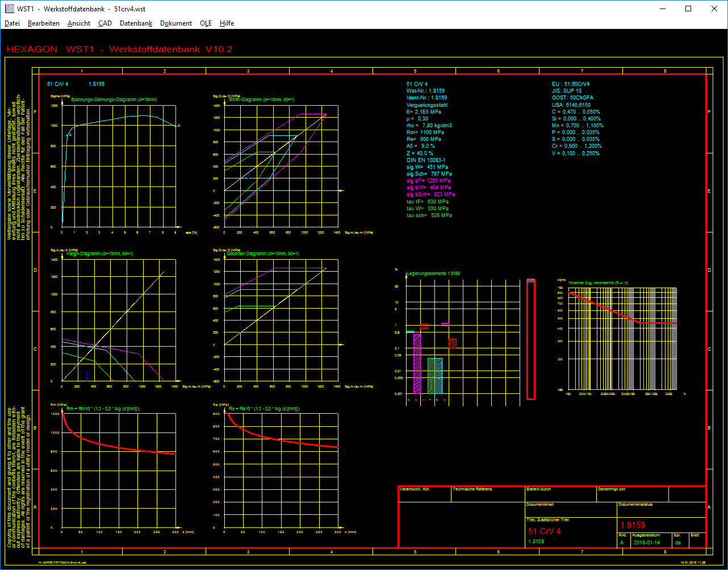
Task: Select the OLE menu
Action: (206, 23)
